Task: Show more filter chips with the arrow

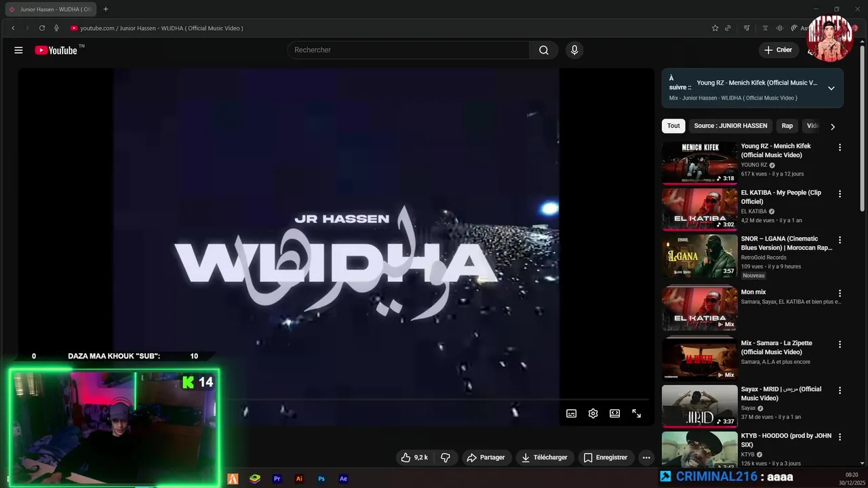Action: pyautogui.click(x=833, y=126)
